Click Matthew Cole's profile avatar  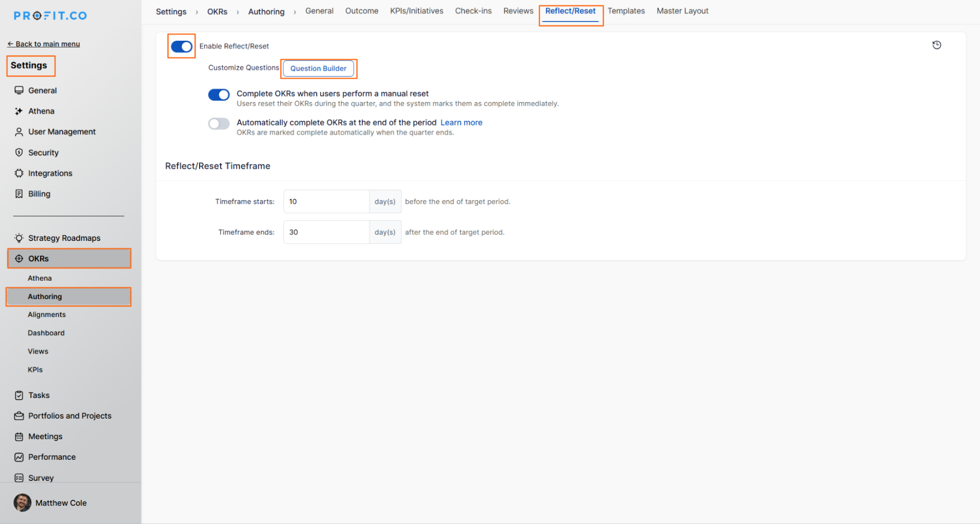point(22,503)
